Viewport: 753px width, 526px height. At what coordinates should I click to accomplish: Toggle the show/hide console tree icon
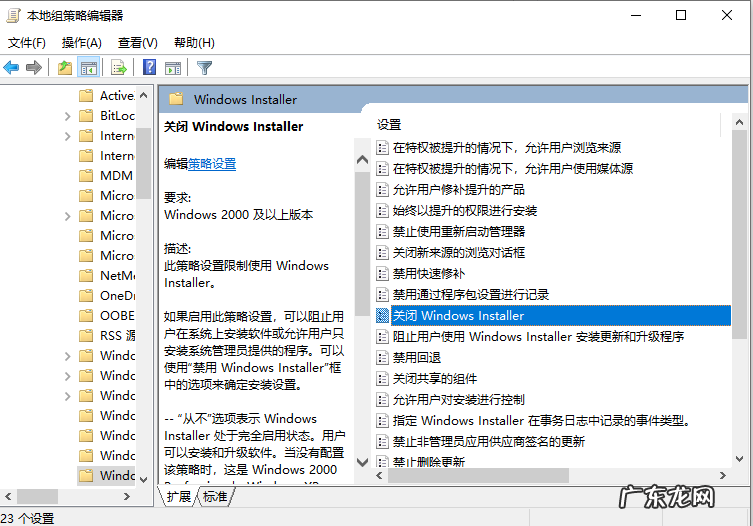pyautogui.click(x=89, y=68)
